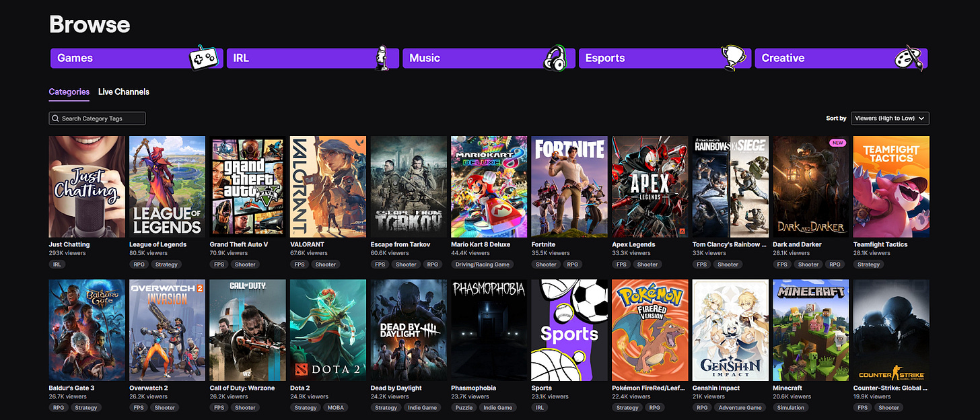980x420 pixels.
Task: Click Driving/Racing Game tag under Mario Kart
Action: pos(483,265)
